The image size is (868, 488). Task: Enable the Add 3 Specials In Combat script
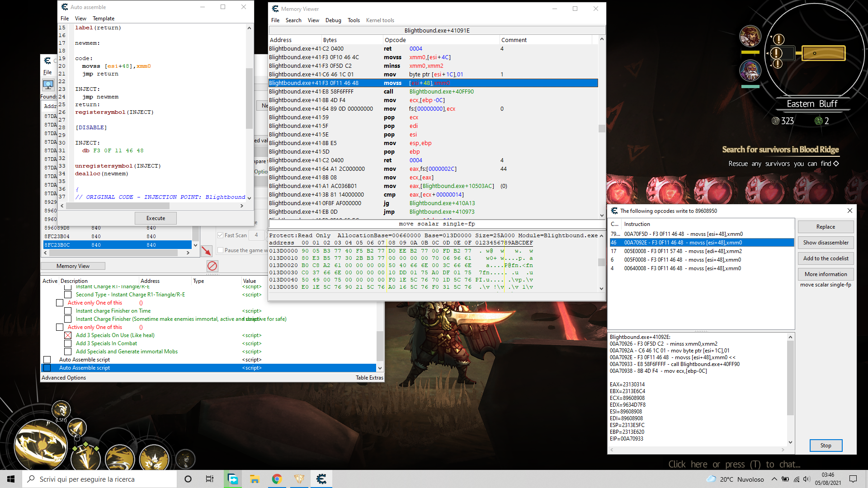tap(68, 343)
